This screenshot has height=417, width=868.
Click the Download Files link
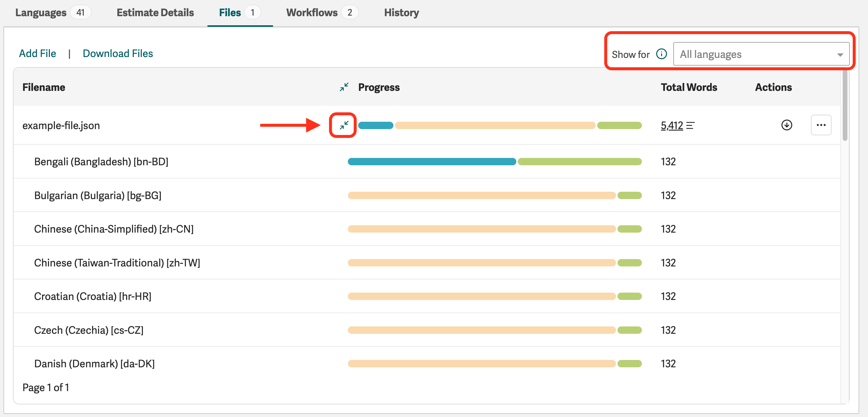click(x=118, y=53)
